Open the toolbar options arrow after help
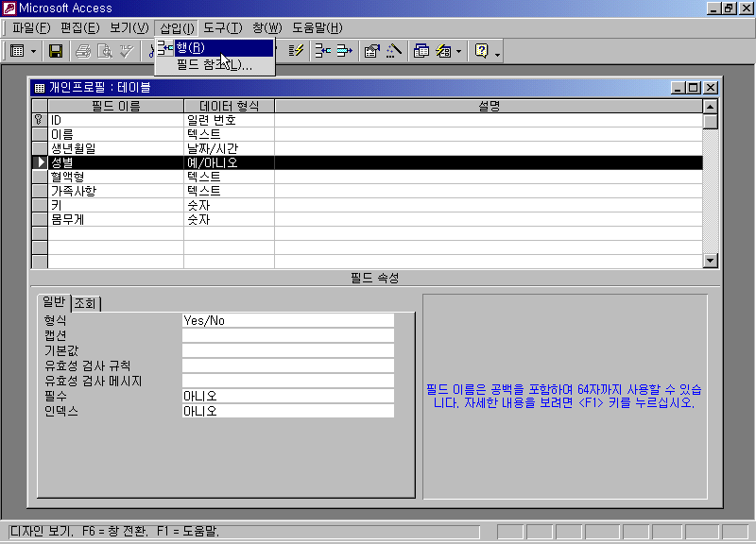Image resolution: width=756 pixels, height=544 pixels. point(498,53)
